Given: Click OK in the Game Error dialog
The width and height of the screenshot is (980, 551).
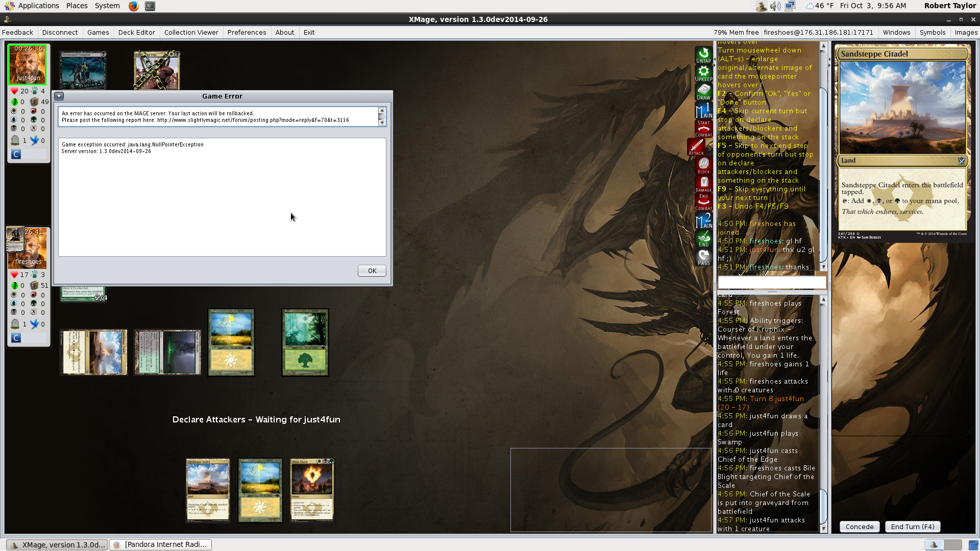Looking at the screenshot, I should coord(372,271).
